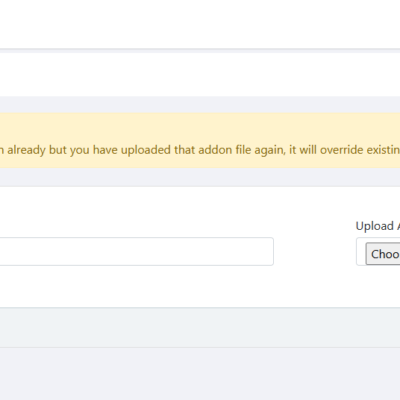
Task: Click the yellow warning alert banner
Action: [200, 140]
